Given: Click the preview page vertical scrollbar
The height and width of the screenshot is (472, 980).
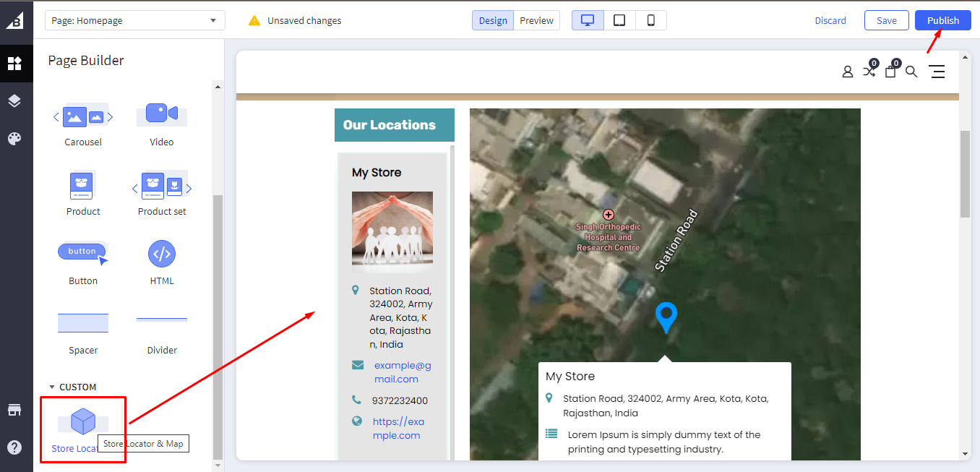Looking at the screenshot, I should point(965,173).
